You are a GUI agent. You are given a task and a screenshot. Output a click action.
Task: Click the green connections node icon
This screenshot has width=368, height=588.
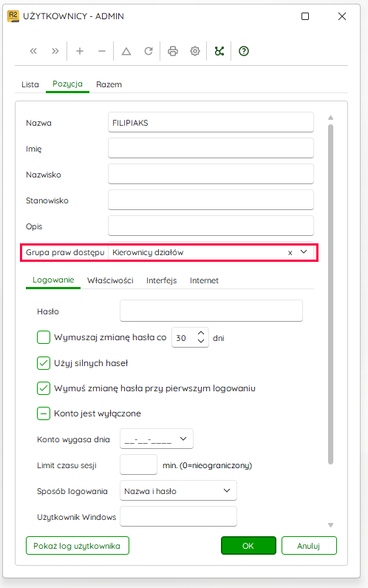(x=219, y=51)
